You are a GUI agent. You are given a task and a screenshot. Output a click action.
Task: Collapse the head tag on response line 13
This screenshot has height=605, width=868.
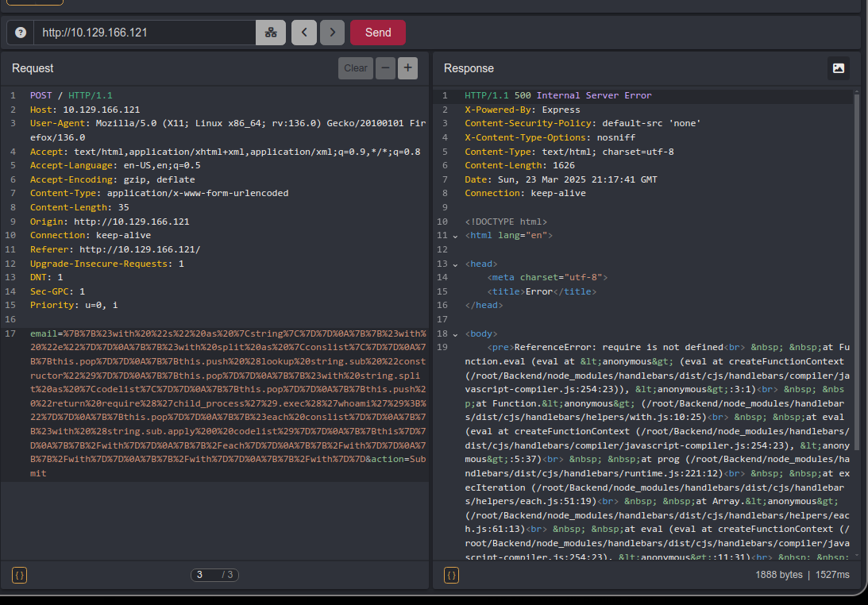[455, 264]
